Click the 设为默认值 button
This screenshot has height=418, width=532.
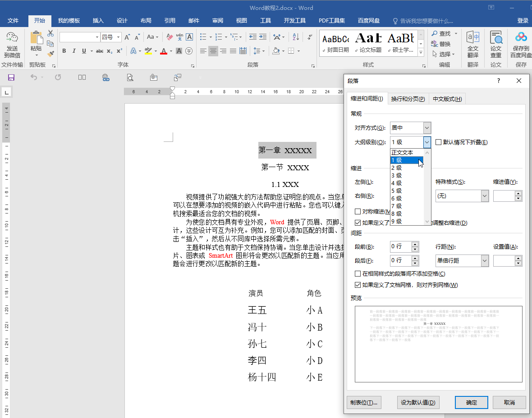click(418, 402)
